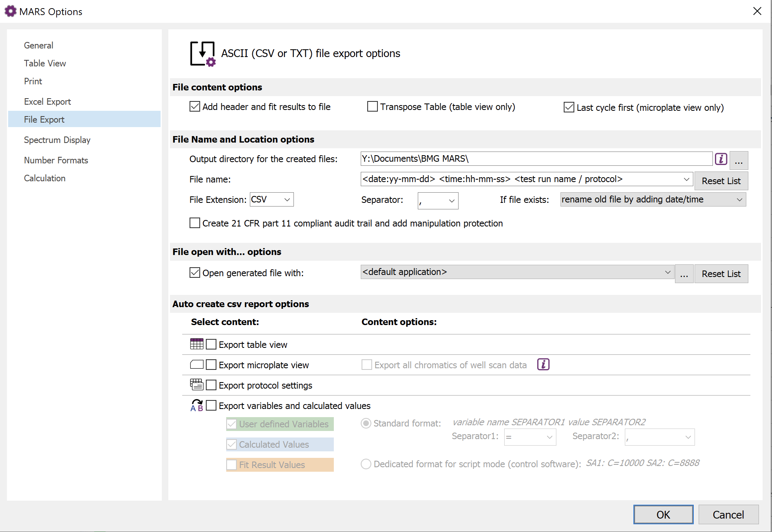The width and height of the screenshot is (772, 532).
Task: Click the table grid icon for Export table view
Action: pos(196,344)
